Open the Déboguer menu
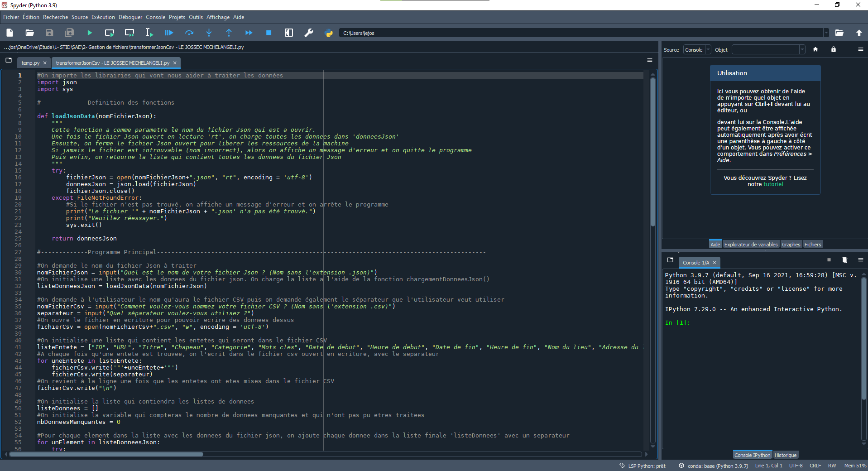This screenshot has width=868, height=471. tap(130, 17)
